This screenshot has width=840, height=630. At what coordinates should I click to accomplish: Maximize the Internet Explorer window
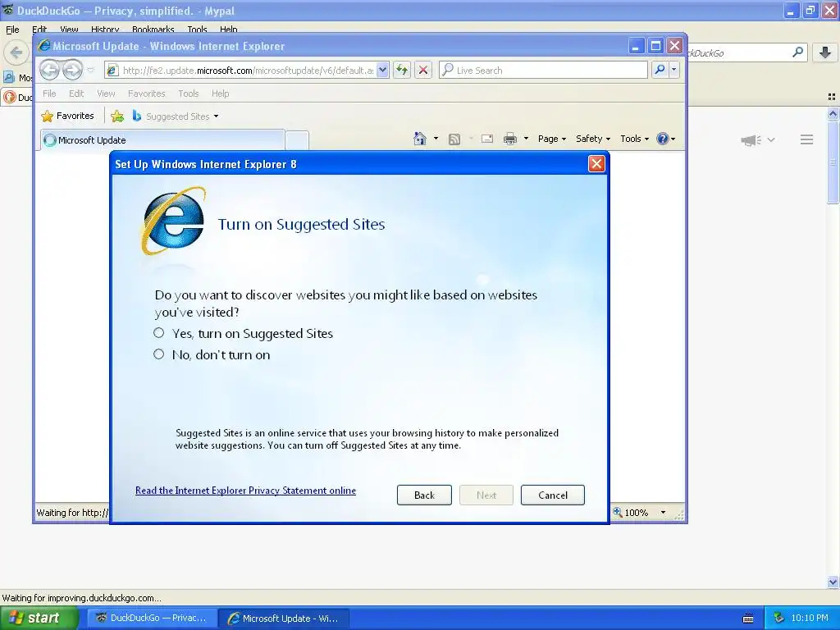pos(655,46)
